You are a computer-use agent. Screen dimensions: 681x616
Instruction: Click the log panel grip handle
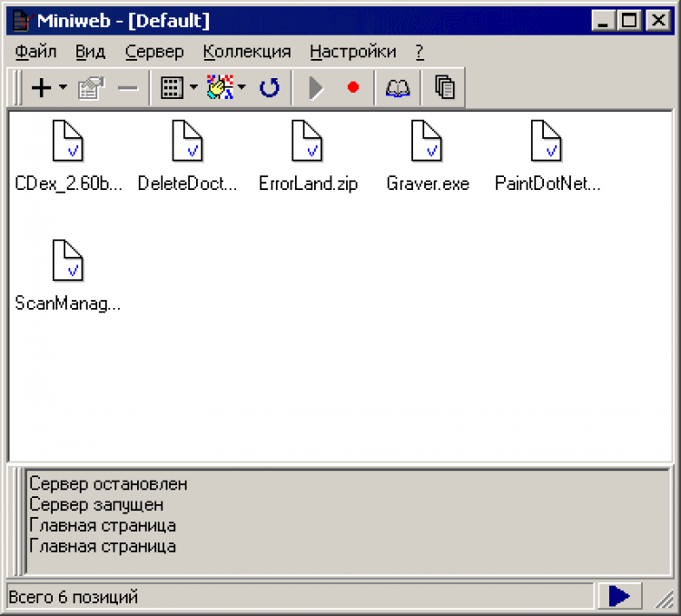point(17,522)
